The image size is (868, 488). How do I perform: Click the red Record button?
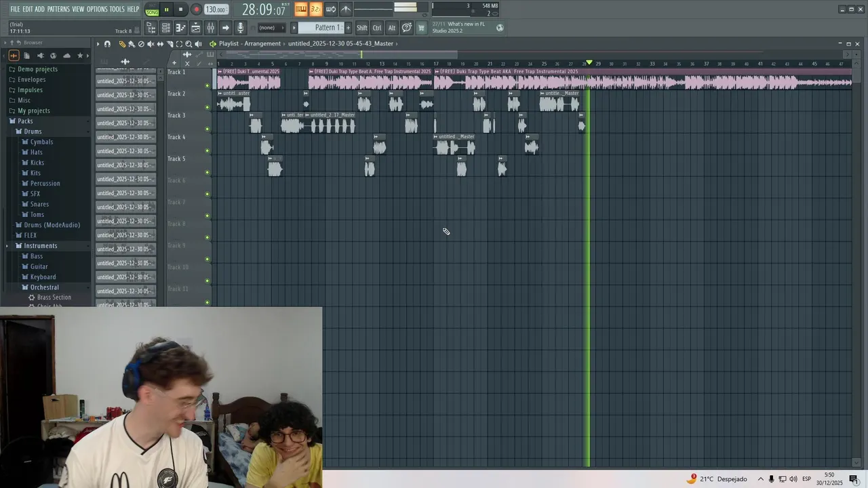coord(197,9)
